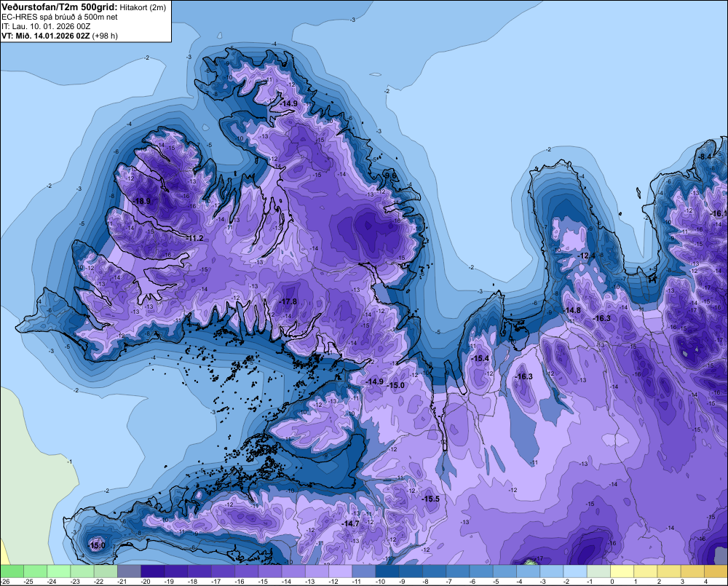This screenshot has width=728, height=586.
Task: Select the legend swatch between -6 and -5
Action: [x=481, y=571]
